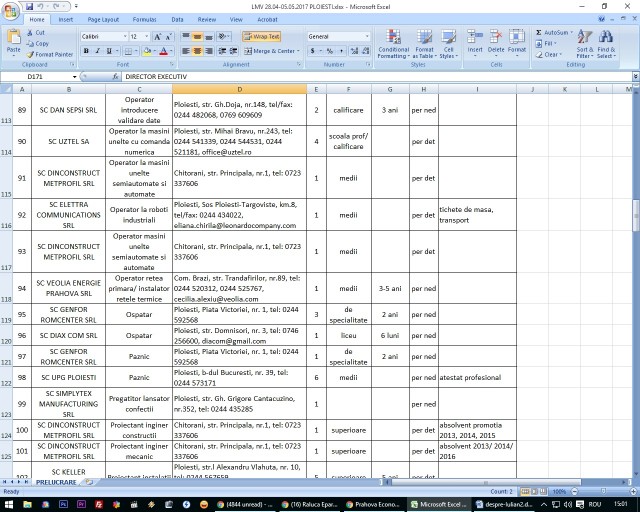Toggle align text right
Image resolution: width=640 pixels, height=512 pixels.
click(x=209, y=51)
